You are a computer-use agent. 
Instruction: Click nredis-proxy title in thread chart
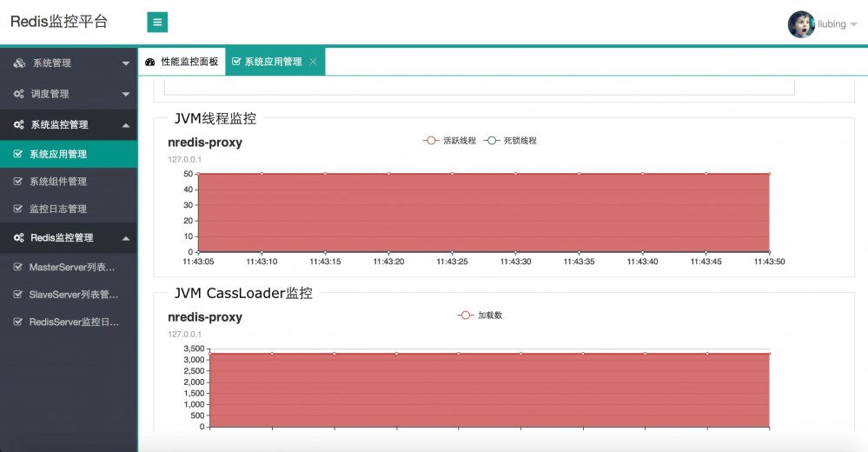tap(205, 143)
